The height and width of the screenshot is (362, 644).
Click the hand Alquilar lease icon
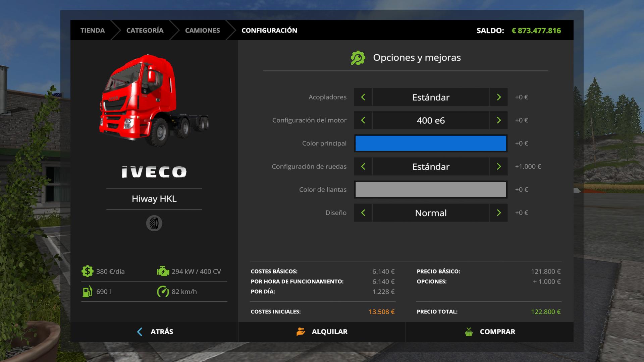pos(301,332)
